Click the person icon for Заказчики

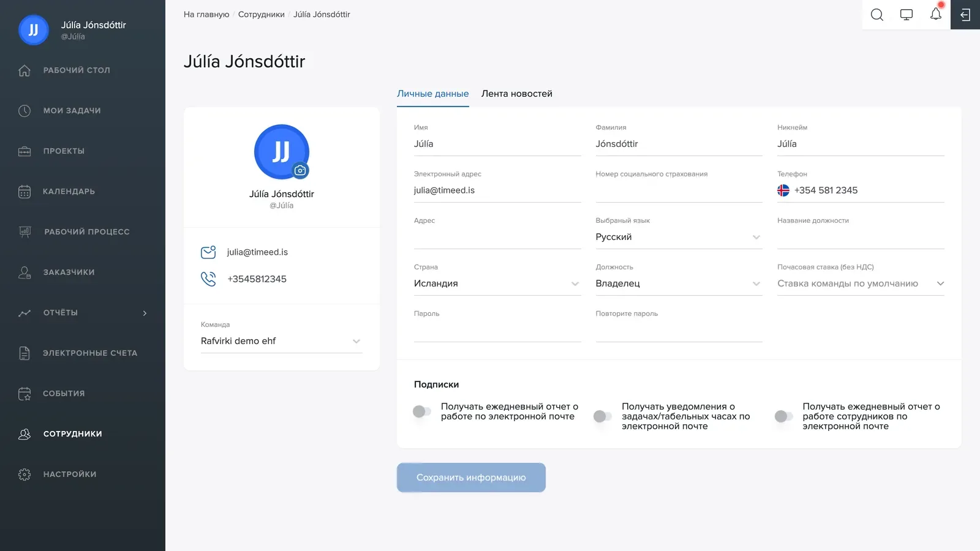(24, 272)
